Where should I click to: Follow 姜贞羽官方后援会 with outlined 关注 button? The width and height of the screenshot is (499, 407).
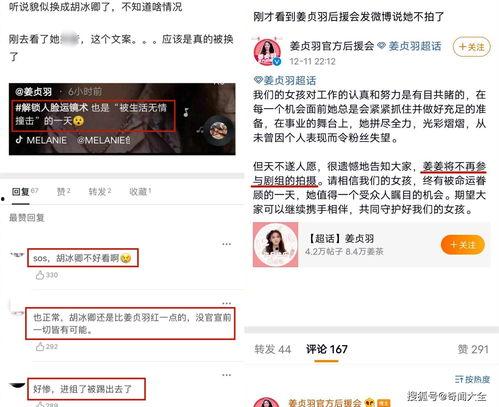click(471, 47)
